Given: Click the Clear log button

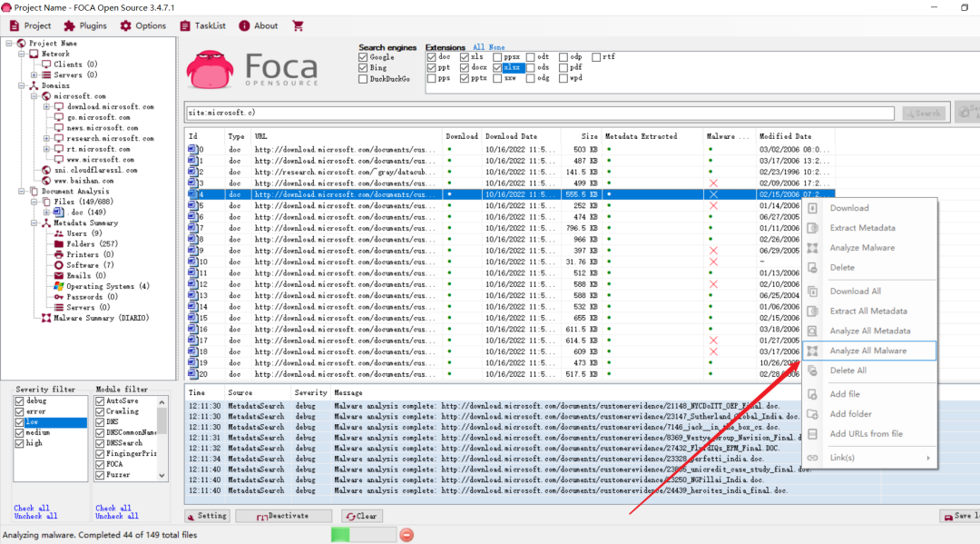Looking at the screenshot, I should (x=361, y=516).
